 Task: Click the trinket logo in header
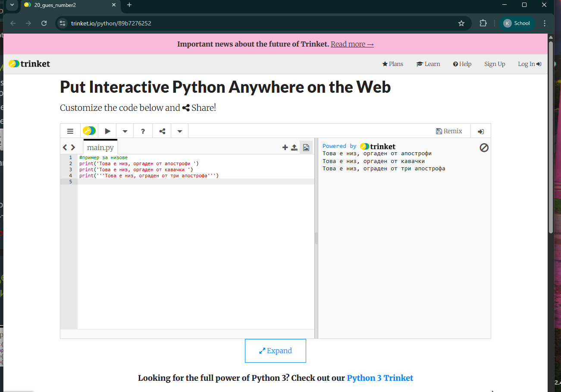pyautogui.click(x=29, y=64)
